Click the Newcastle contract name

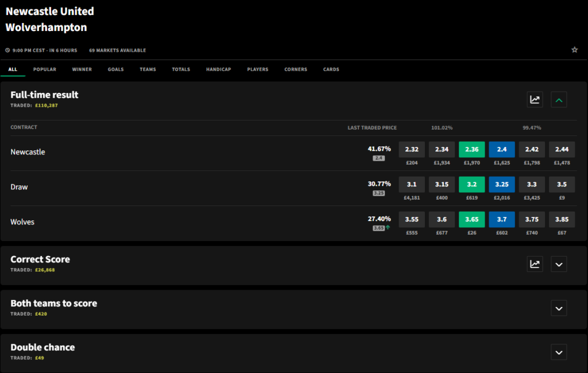point(28,152)
